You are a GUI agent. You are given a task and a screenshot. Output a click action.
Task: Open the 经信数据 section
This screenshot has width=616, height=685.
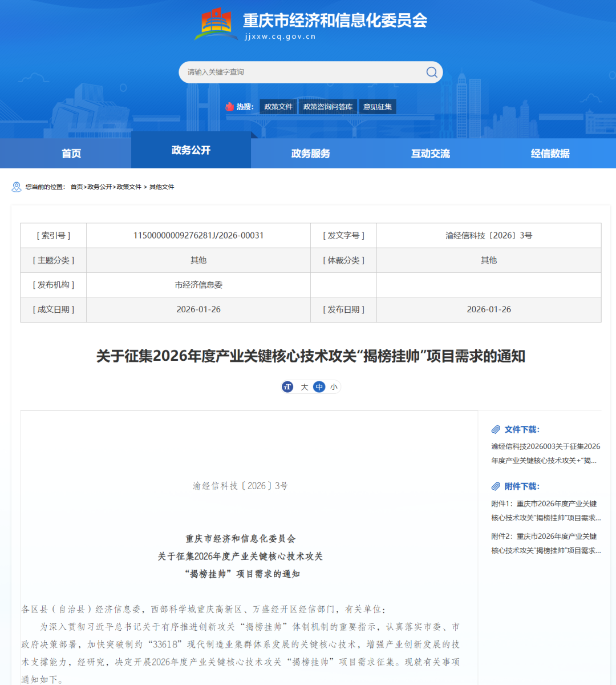point(549,153)
